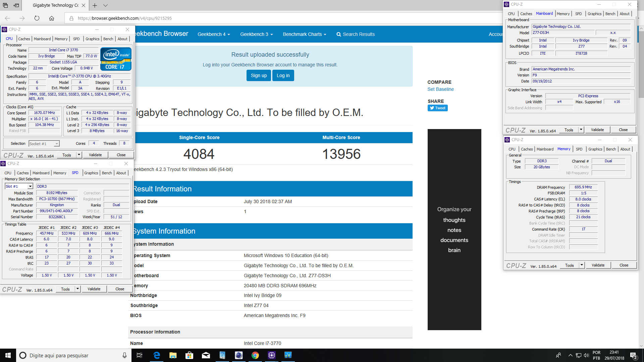Switch to the CPU-Z taskbar icon
The image size is (644, 362).
(272, 355)
